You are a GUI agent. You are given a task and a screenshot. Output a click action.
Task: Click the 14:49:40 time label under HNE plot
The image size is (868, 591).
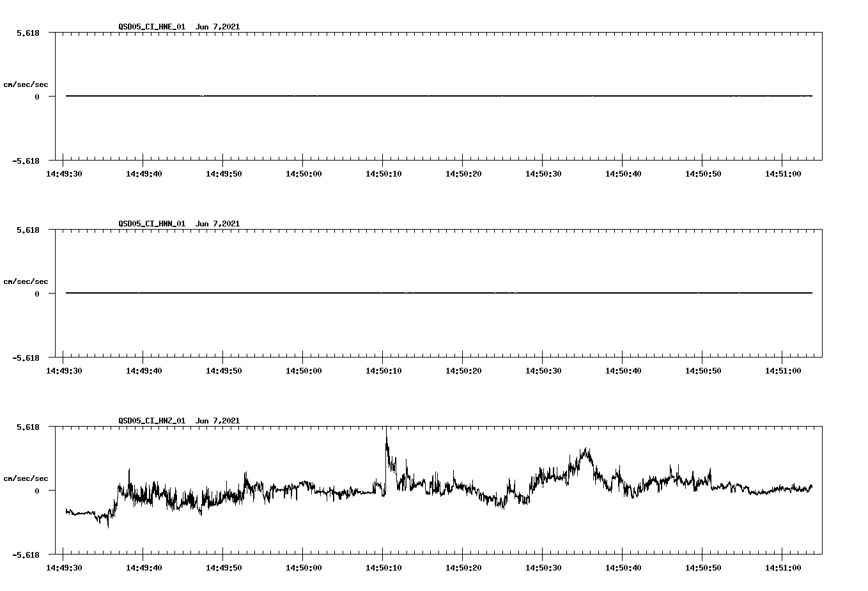pos(144,174)
